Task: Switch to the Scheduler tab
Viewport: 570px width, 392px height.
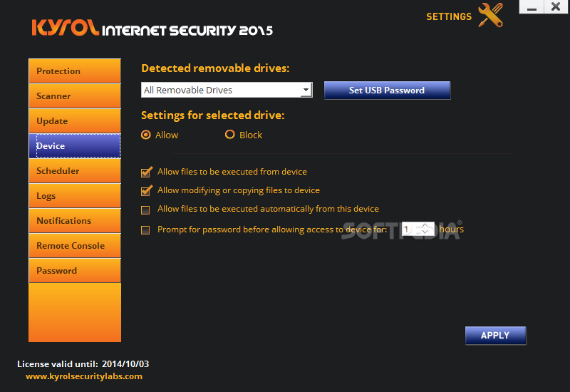Action: click(75, 171)
